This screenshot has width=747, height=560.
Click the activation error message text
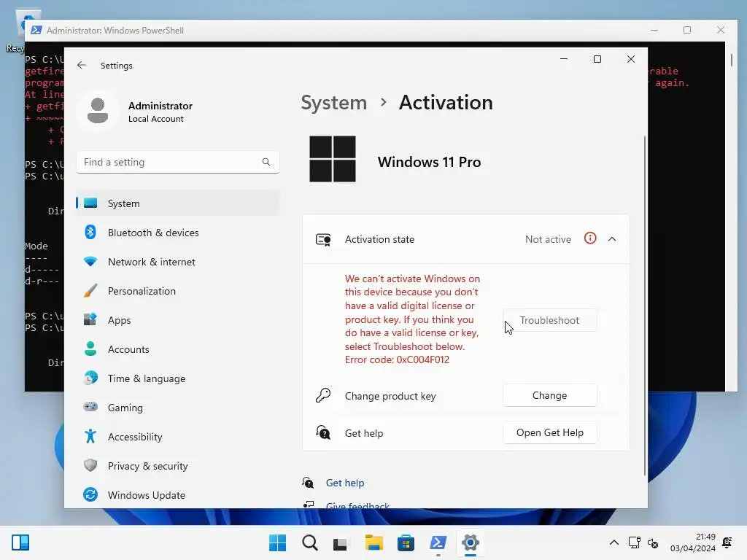[x=413, y=319]
